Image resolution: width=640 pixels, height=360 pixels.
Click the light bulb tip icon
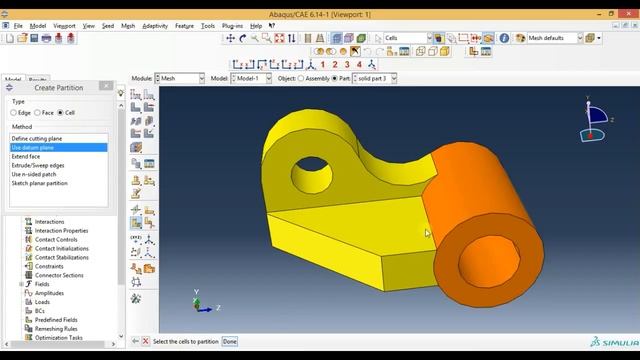point(121,93)
